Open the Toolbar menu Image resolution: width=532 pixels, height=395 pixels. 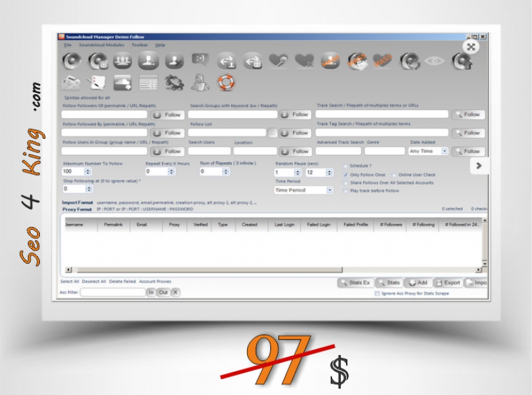click(x=140, y=45)
